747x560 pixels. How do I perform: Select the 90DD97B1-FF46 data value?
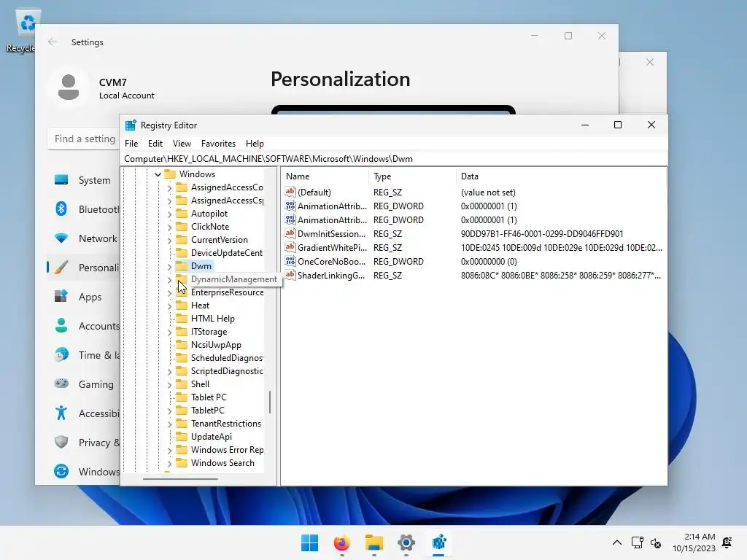coord(542,234)
